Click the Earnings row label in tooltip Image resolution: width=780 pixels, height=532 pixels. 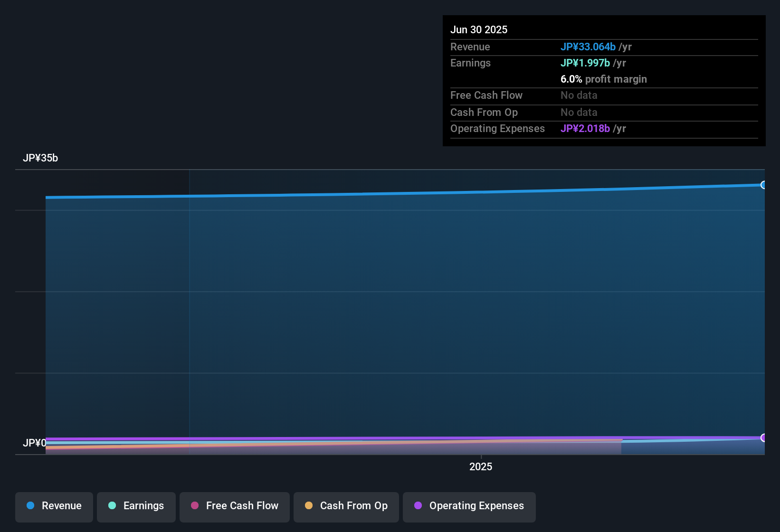point(470,63)
